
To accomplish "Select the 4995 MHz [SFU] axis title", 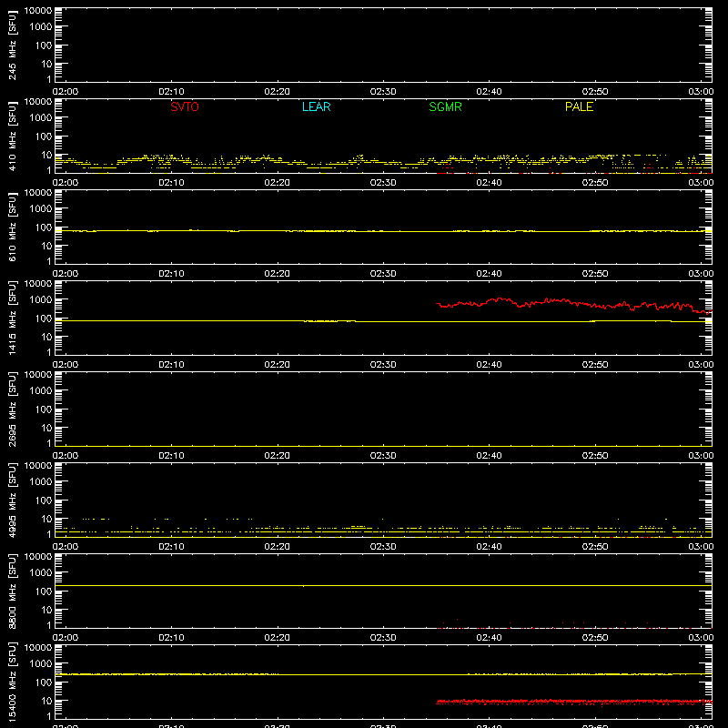I will tap(13, 500).
